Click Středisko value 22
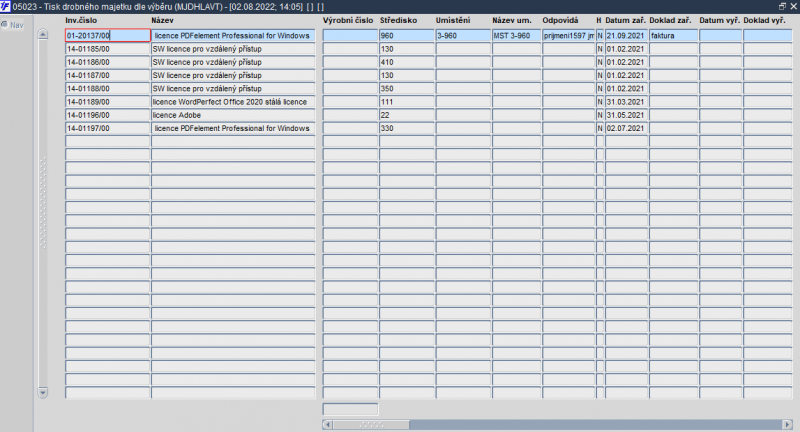Image resolution: width=800 pixels, height=432 pixels. [x=407, y=115]
